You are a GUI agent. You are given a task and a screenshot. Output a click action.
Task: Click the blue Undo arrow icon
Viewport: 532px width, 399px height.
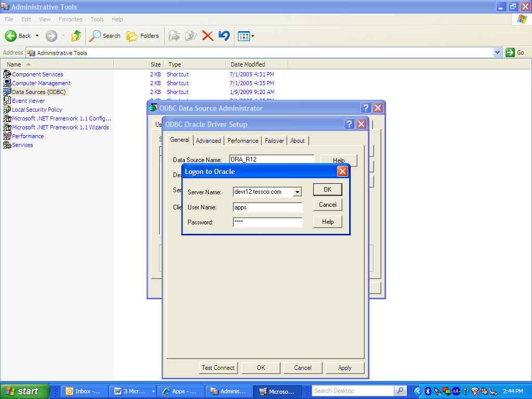(x=224, y=36)
